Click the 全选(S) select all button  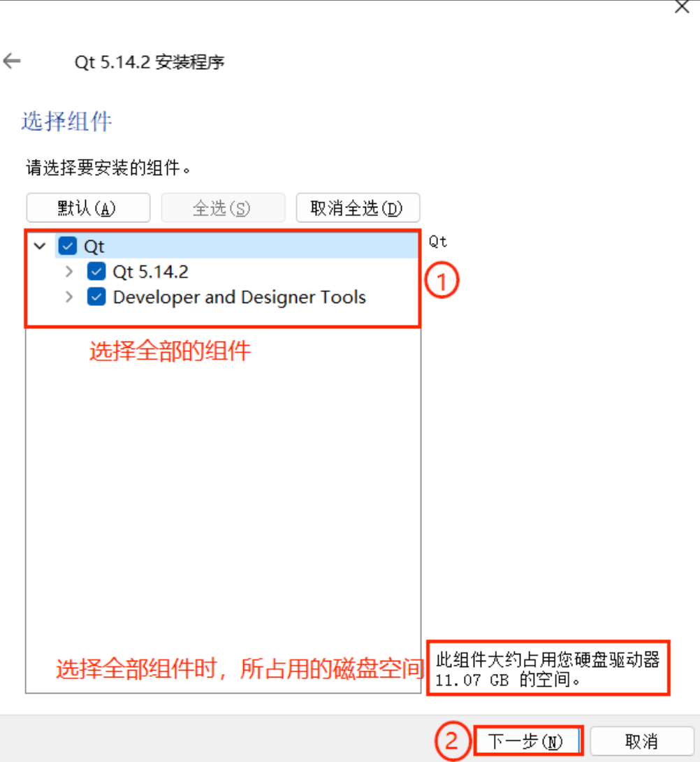click(223, 208)
